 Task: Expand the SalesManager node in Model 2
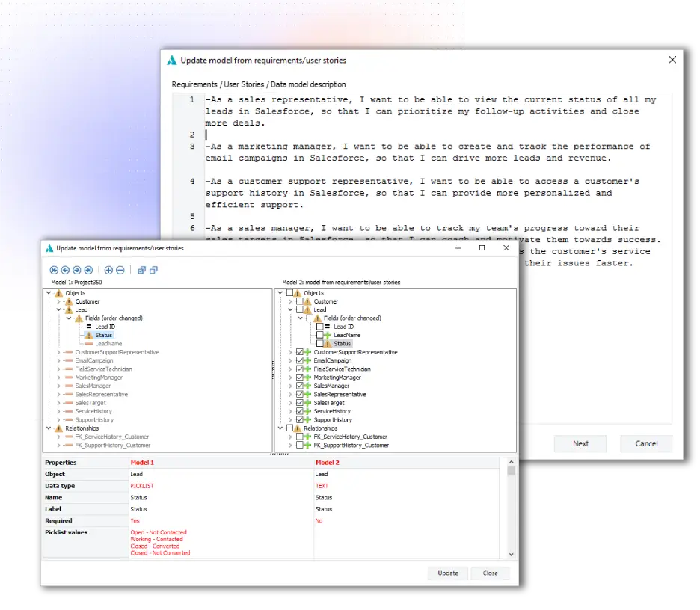[290, 386]
